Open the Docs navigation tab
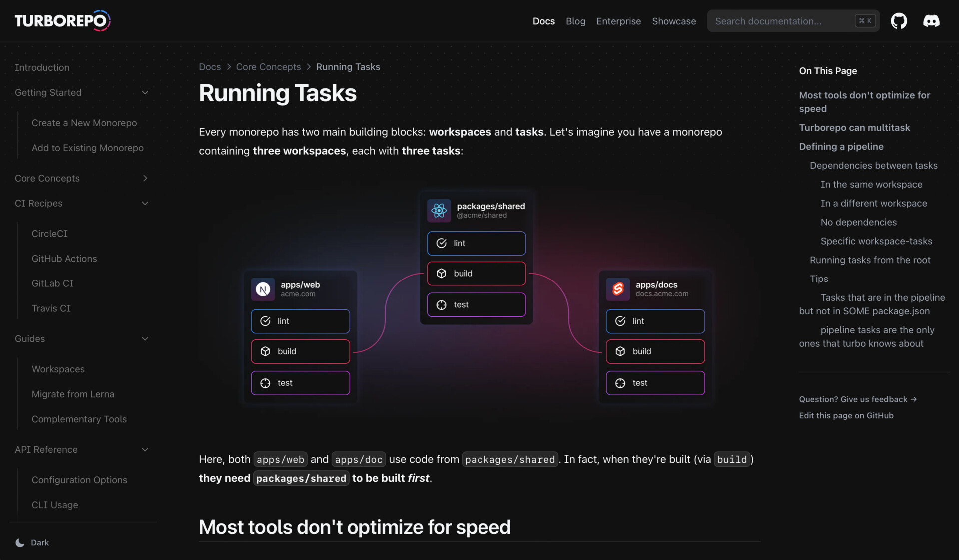Screen dimensions: 959x560 pyautogui.click(x=543, y=21)
